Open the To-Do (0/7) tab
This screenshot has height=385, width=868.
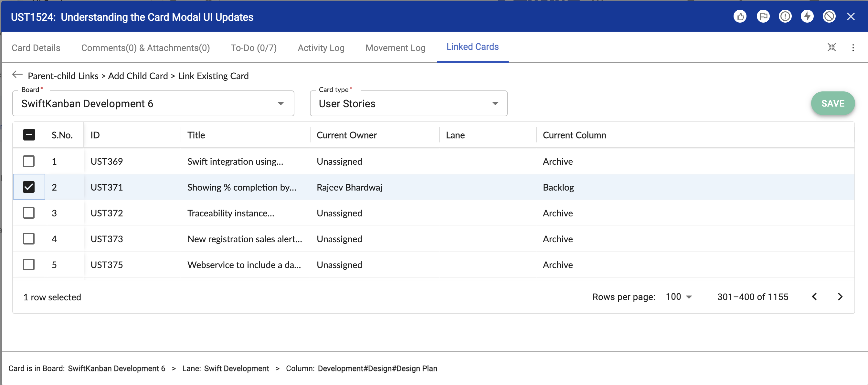click(254, 48)
